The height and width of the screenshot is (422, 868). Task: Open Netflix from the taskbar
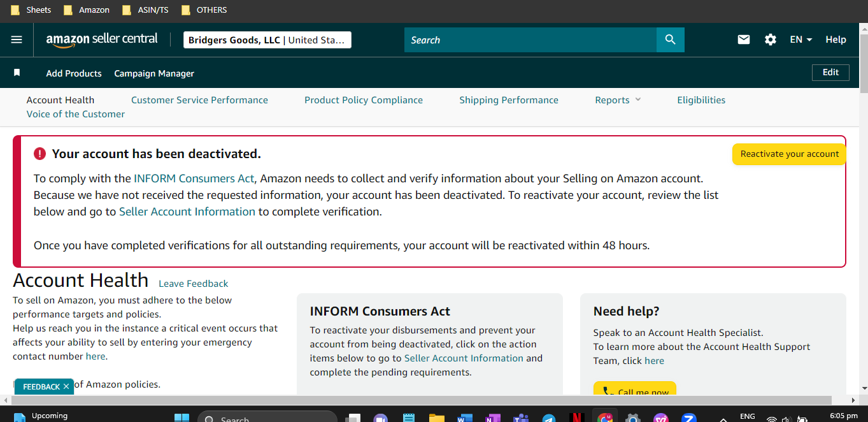576,418
